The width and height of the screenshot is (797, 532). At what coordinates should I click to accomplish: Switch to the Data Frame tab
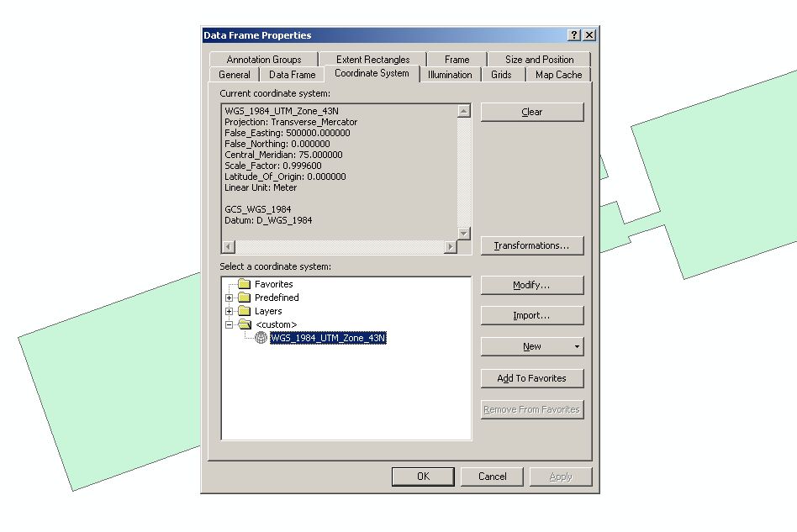tap(292, 75)
